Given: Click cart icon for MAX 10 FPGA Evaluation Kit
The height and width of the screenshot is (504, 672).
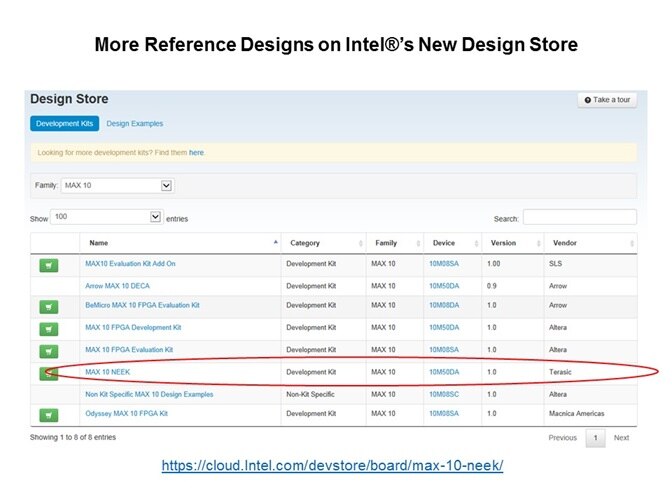Looking at the screenshot, I should tap(48, 351).
